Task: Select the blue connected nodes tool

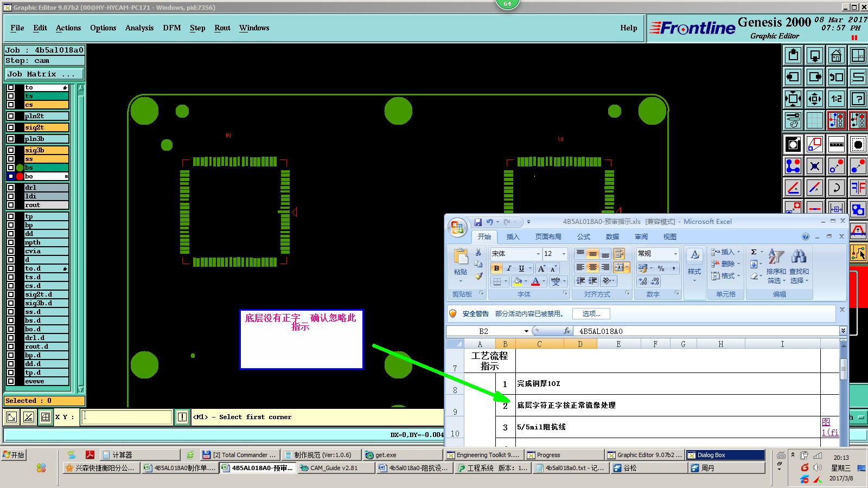Action: pos(793,166)
